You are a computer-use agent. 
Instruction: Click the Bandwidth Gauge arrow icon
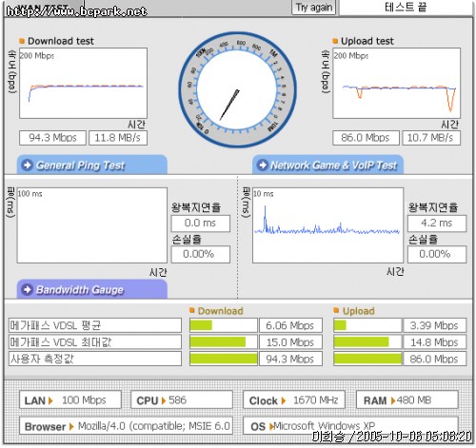pos(28,289)
